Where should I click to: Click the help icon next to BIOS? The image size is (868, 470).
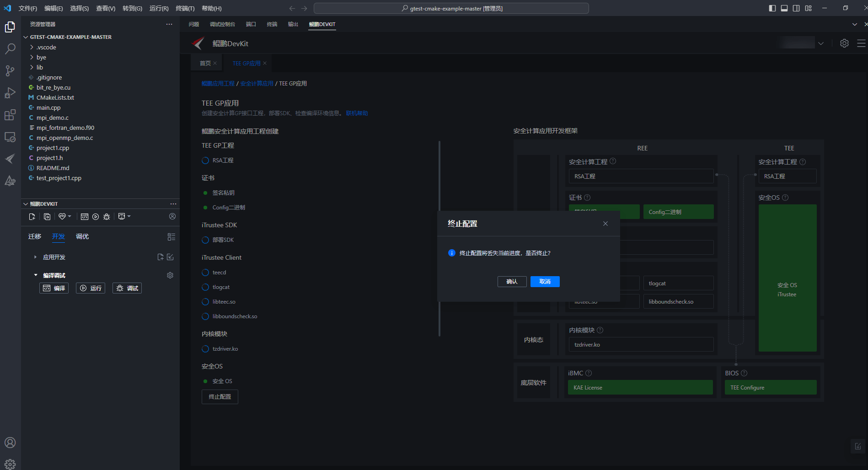tap(744, 373)
